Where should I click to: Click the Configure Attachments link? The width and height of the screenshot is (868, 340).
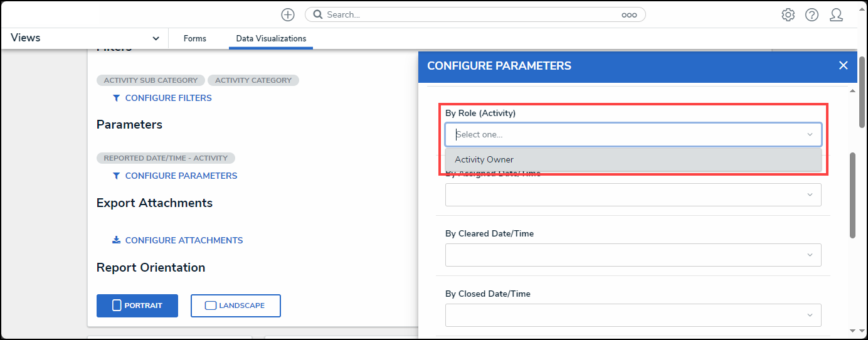point(184,240)
